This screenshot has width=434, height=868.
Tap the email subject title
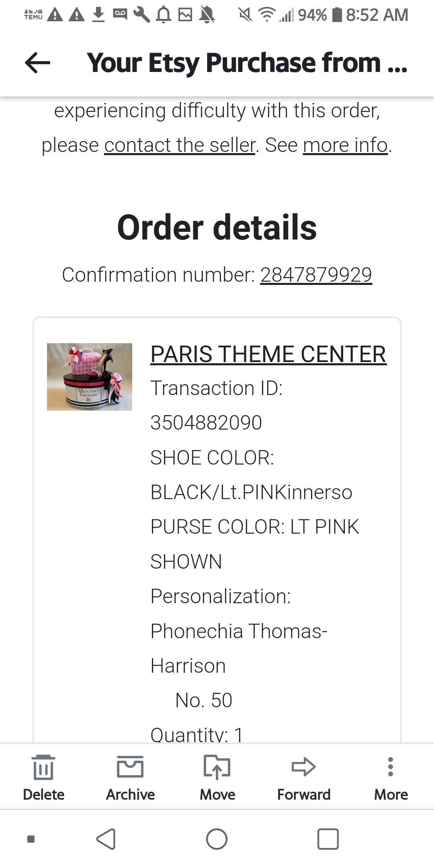pyautogui.click(x=247, y=63)
